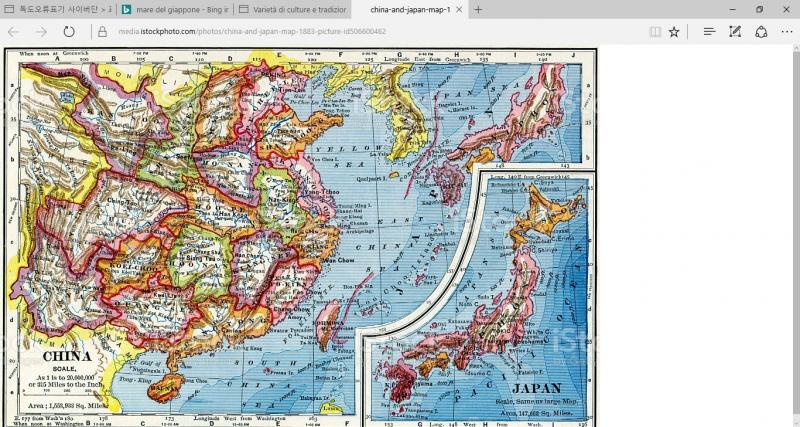Open the More actions ellipsis menu
This screenshot has width=800, height=427.
(x=785, y=31)
